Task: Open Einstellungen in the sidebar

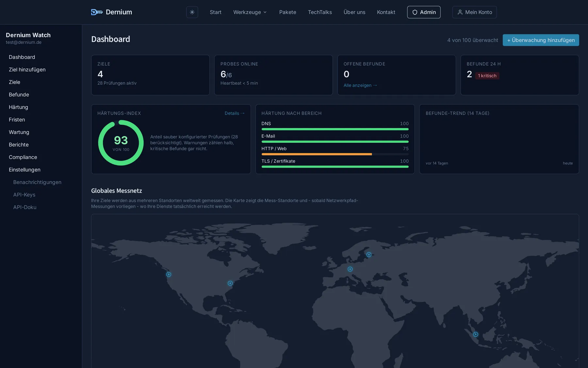Action: [24, 169]
